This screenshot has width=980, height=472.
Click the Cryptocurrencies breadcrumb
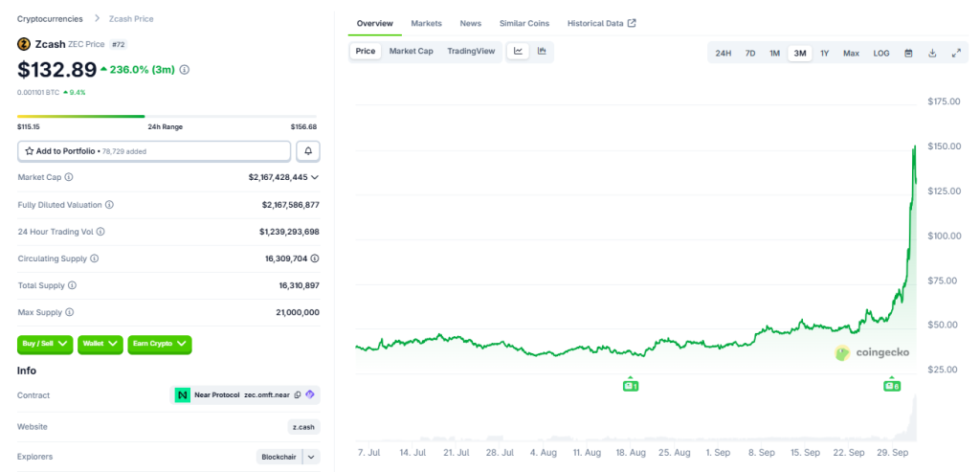(x=50, y=18)
